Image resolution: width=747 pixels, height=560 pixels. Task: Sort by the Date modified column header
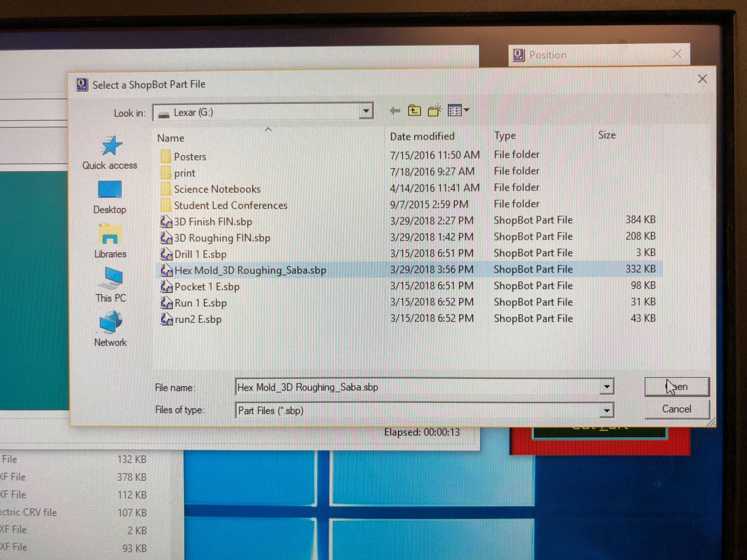tap(422, 136)
